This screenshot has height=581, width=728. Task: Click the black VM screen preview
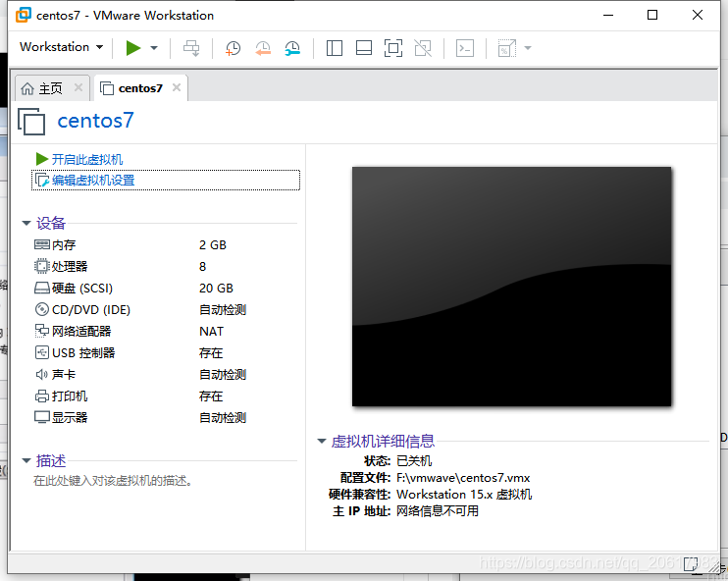[511, 287]
